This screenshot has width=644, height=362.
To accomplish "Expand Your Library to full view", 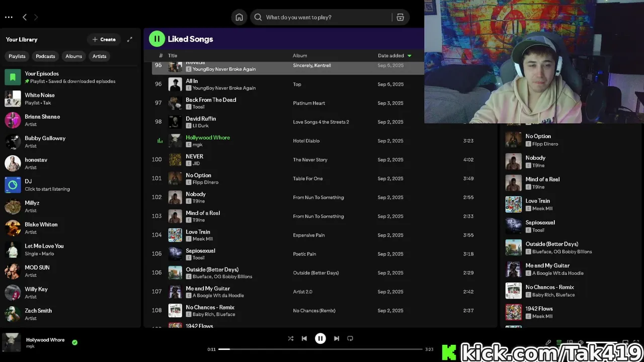I will (129, 39).
